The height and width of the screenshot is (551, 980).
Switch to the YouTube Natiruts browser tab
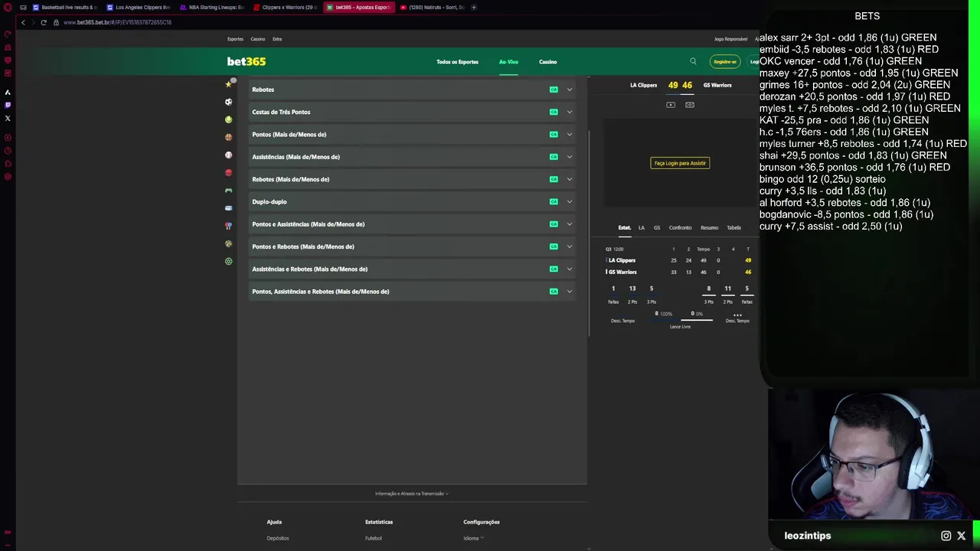432,7
